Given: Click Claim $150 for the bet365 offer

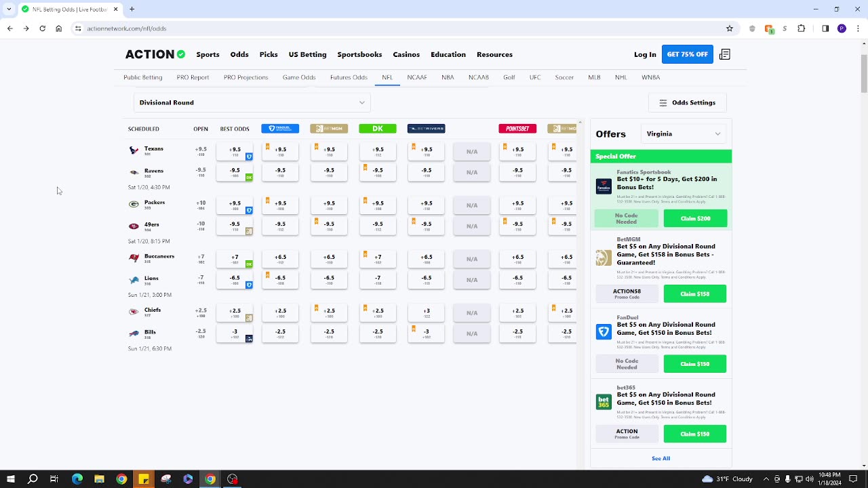Looking at the screenshot, I should 695,434.
